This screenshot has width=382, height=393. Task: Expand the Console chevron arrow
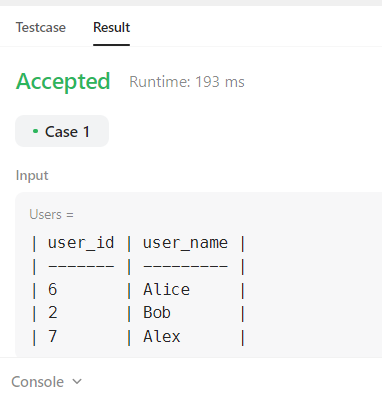pos(77,381)
